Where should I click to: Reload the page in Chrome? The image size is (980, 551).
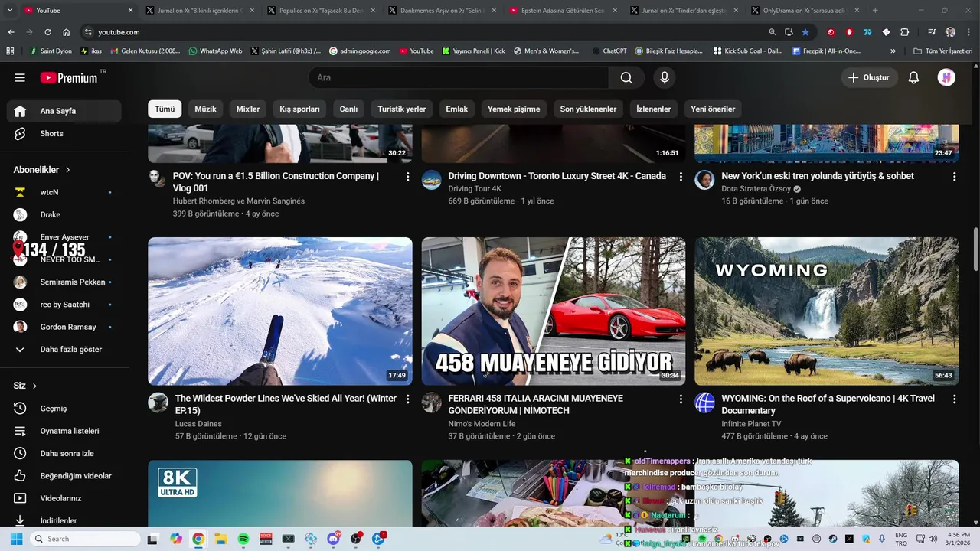47,32
